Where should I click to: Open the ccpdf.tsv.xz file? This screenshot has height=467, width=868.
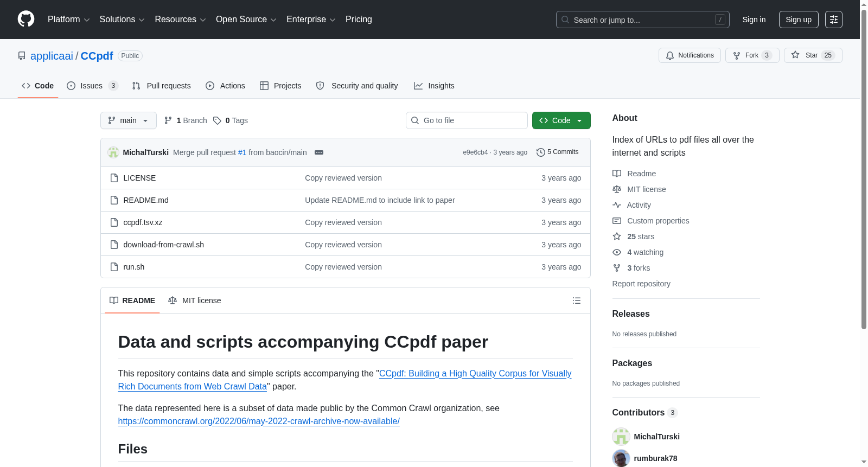tap(143, 222)
